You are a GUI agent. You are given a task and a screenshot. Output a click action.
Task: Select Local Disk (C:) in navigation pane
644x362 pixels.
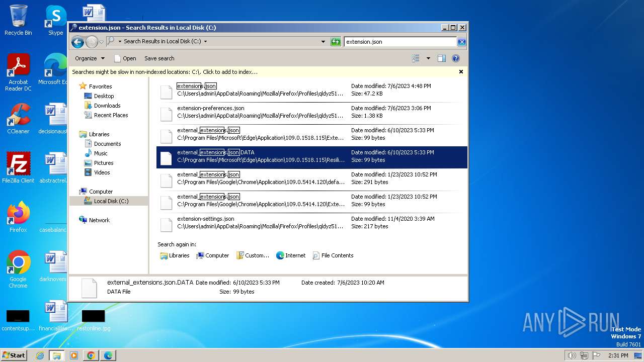click(x=111, y=201)
